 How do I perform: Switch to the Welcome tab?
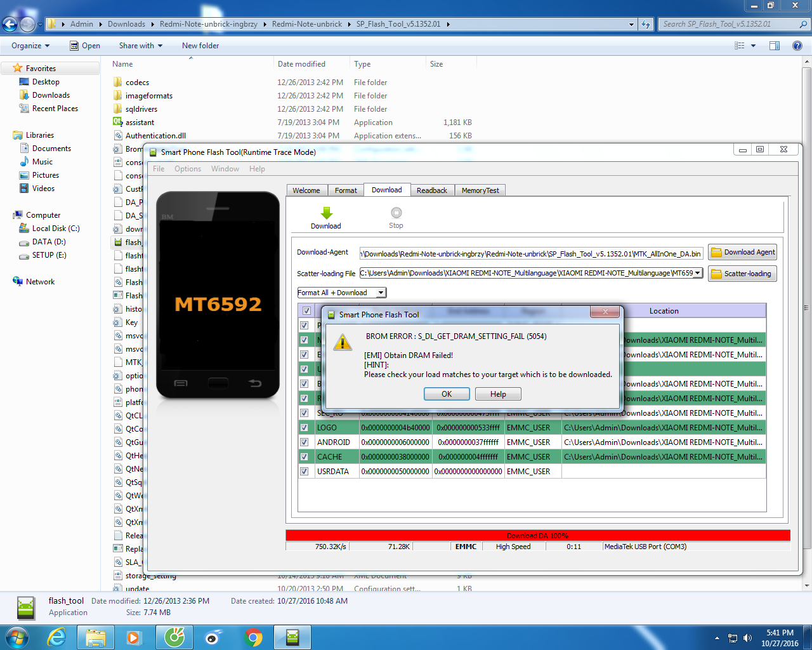306,190
